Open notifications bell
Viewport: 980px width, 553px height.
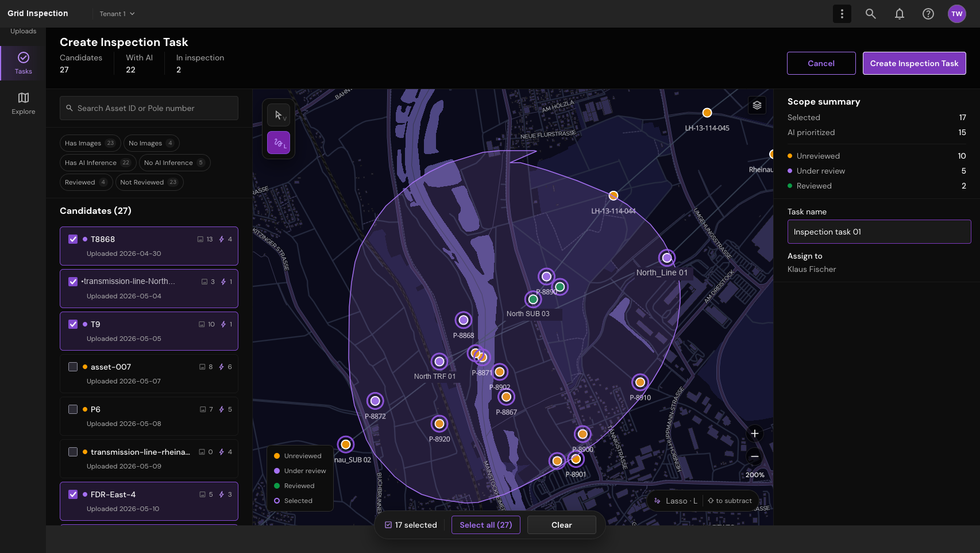[900, 14]
